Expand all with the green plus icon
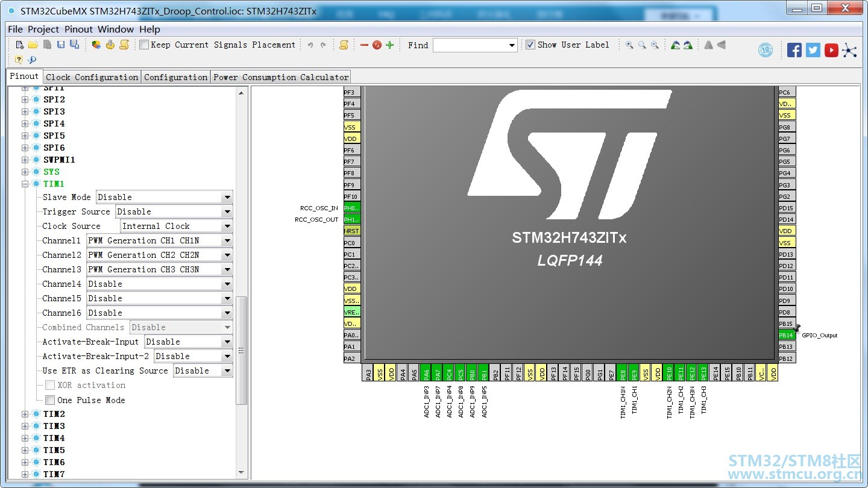Screen dimensions: 868x488 pyautogui.click(x=389, y=45)
